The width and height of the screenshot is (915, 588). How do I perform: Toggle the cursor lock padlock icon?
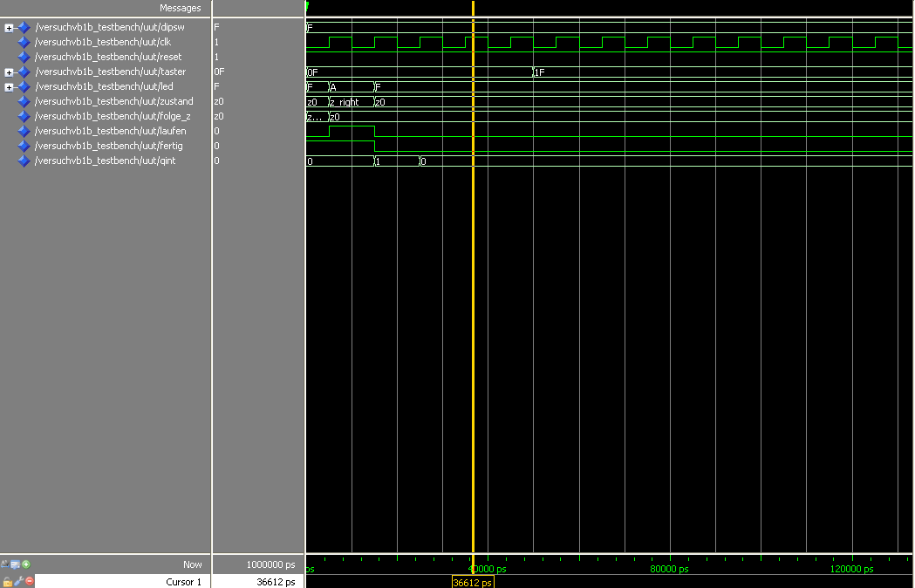pyautogui.click(x=8, y=581)
